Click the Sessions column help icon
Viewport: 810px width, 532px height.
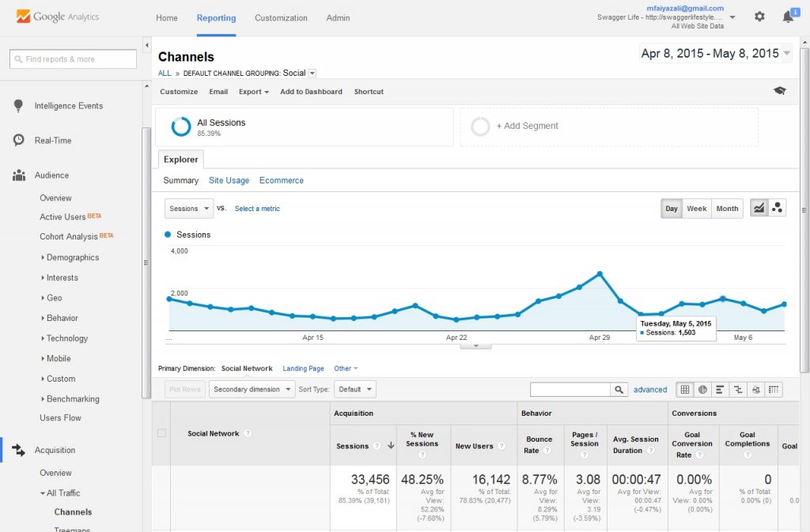(377, 446)
